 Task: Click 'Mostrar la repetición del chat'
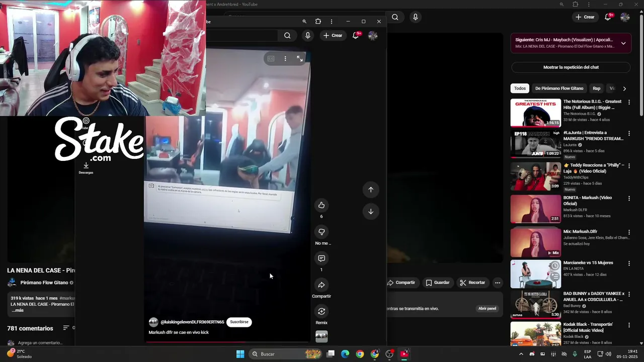click(571, 67)
